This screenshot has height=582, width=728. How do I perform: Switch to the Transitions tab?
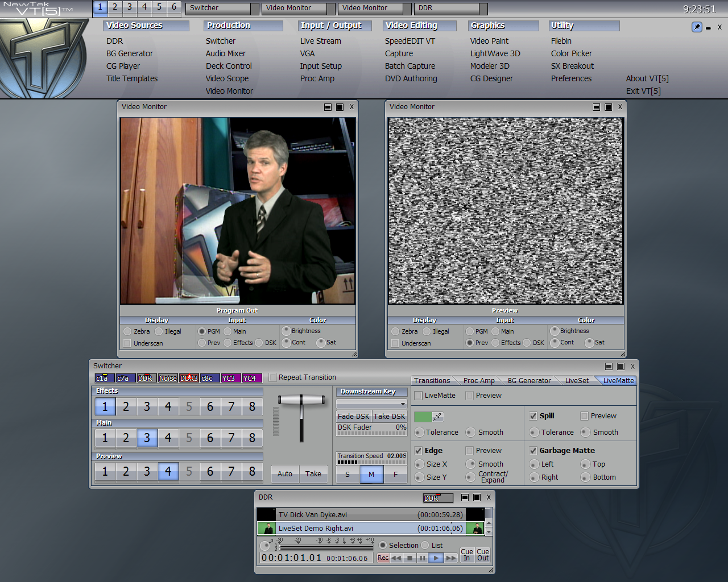coord(432,381)
